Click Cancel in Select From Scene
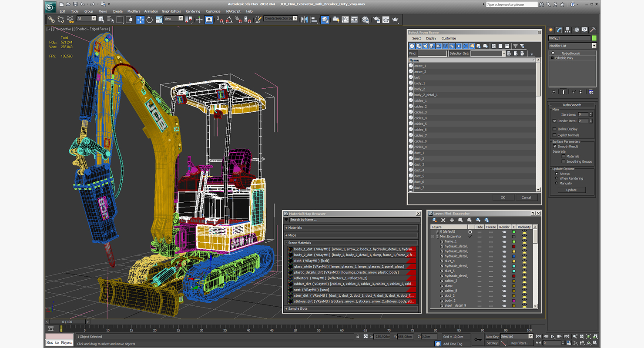The width and height of the screenshot is (644, 348). click(526, 197)
